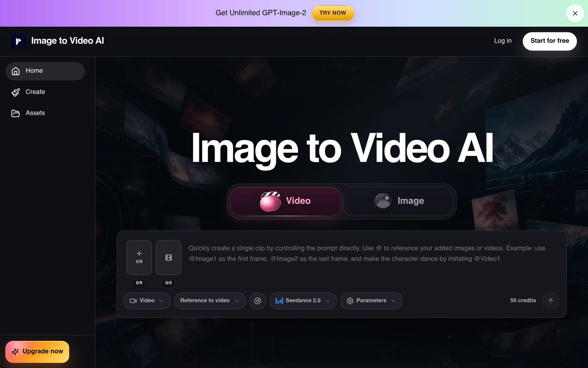
Task: Open Create in the sidebar
Action: [x=45, y=92]
